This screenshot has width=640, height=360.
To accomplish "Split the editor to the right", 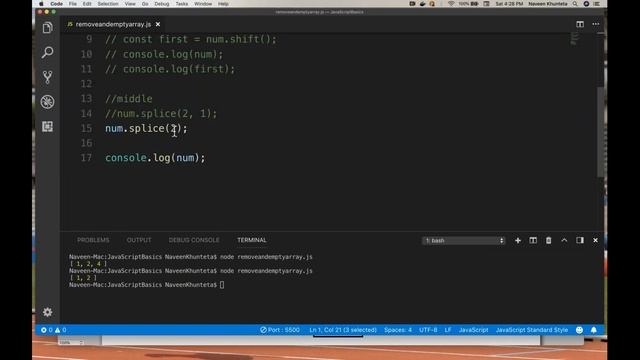I will (x=580, y=24).
